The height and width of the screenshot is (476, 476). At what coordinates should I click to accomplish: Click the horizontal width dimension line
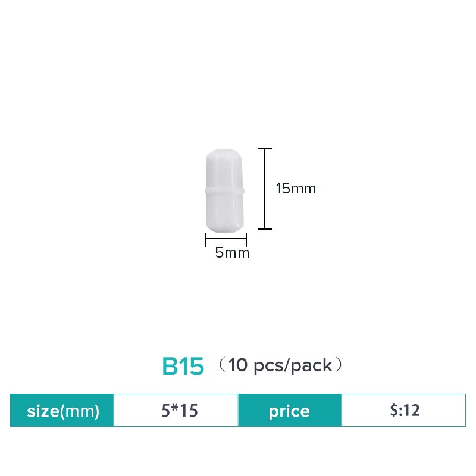pos(226,240)
